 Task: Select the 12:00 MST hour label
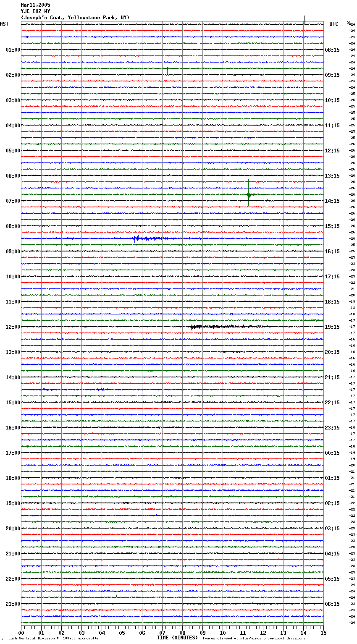click(13, 327)
